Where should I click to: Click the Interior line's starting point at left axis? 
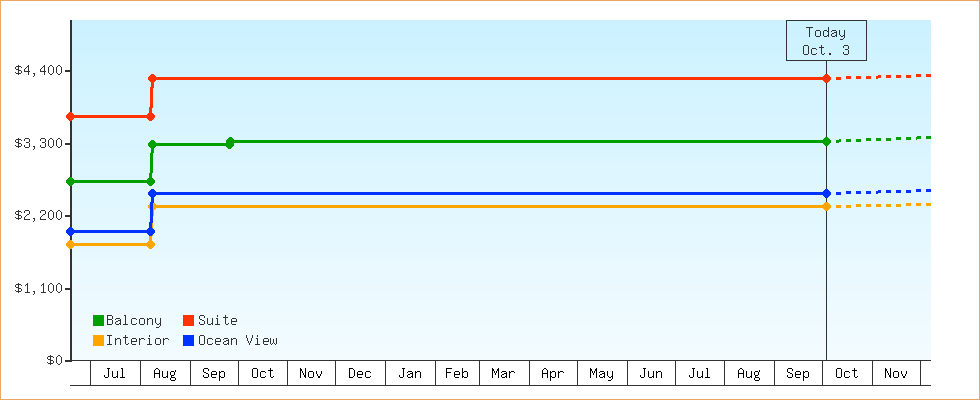pyautogui.click(x=71, y=244)
